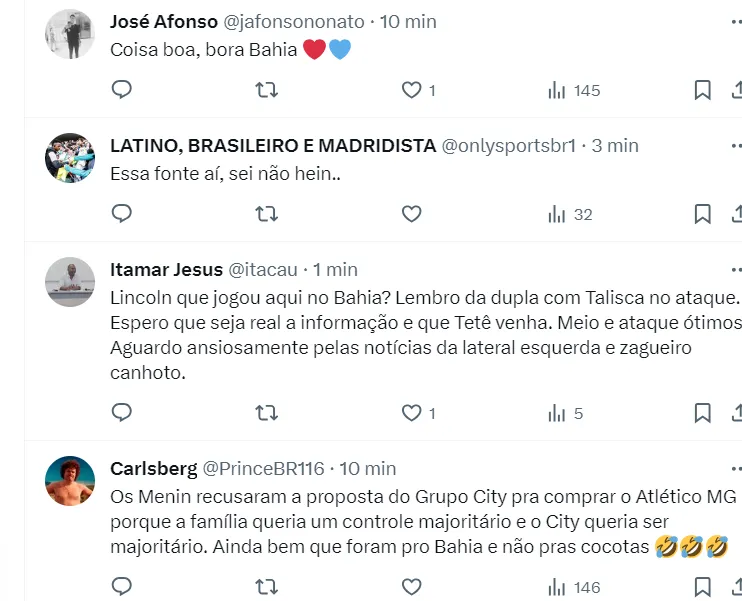742x601 pixels.
Task: Retweet Carlsberg's Grupo City tweet
Action: 266,587
